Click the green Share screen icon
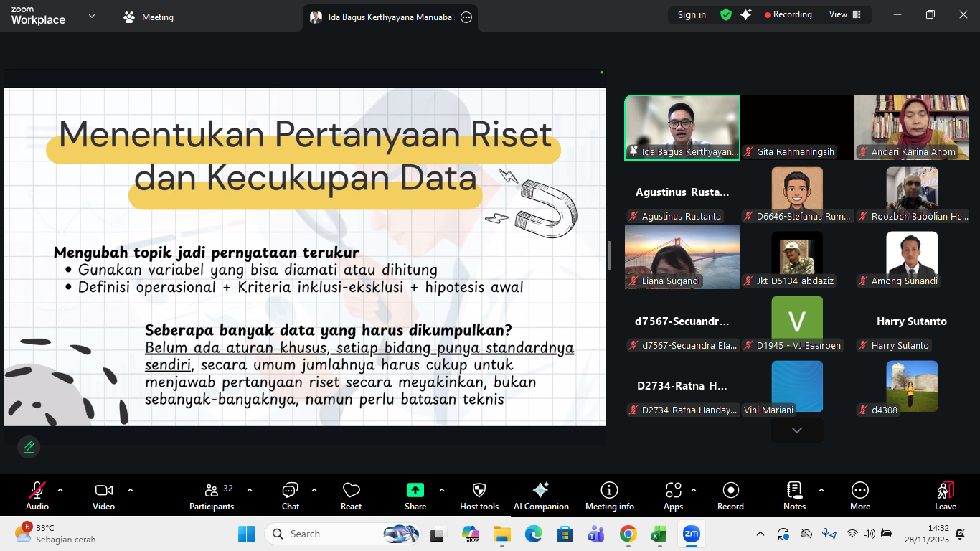 coord(415,491)
